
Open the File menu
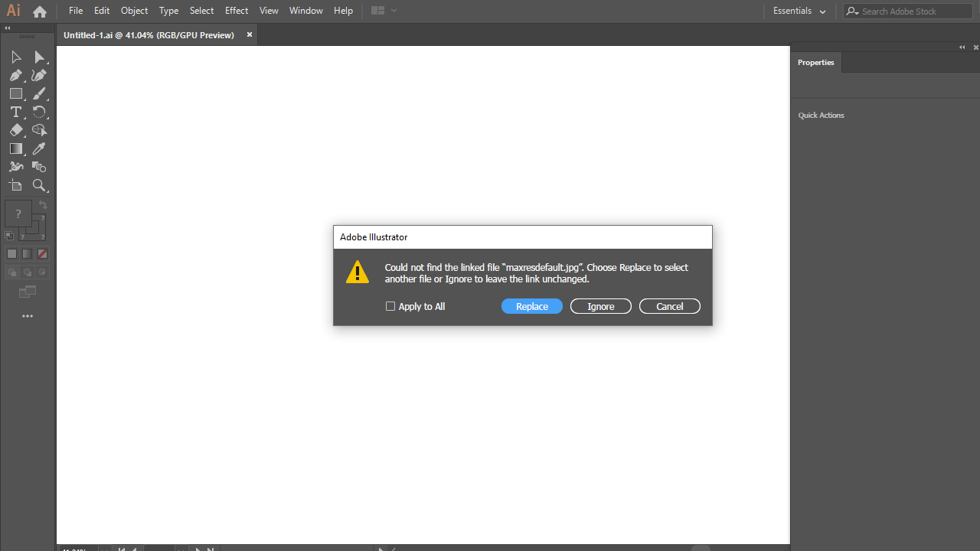pyautogui.click(x=76, y=11)
